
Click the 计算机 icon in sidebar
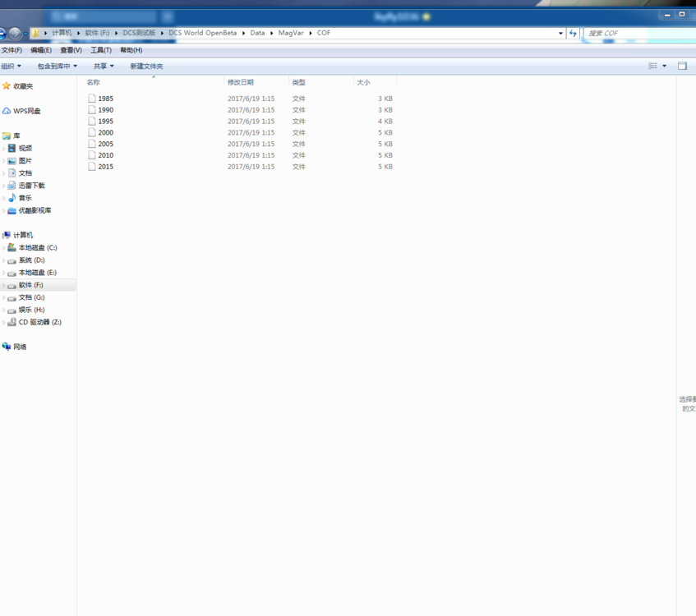coord(7,235)
